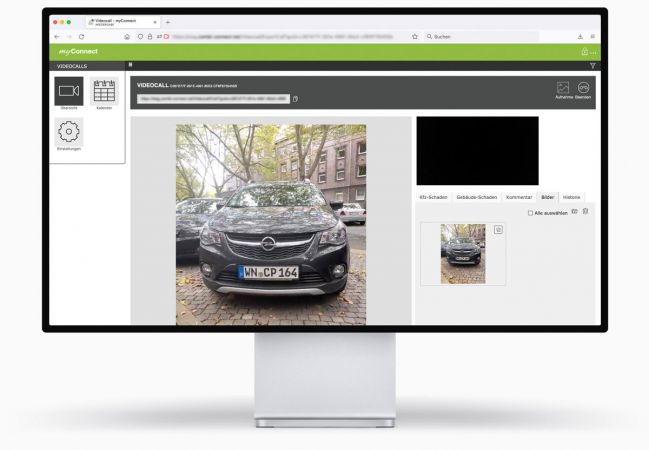Open the browser hamburger menu
This screenshot has width=649, height=450.
[593, 36]
